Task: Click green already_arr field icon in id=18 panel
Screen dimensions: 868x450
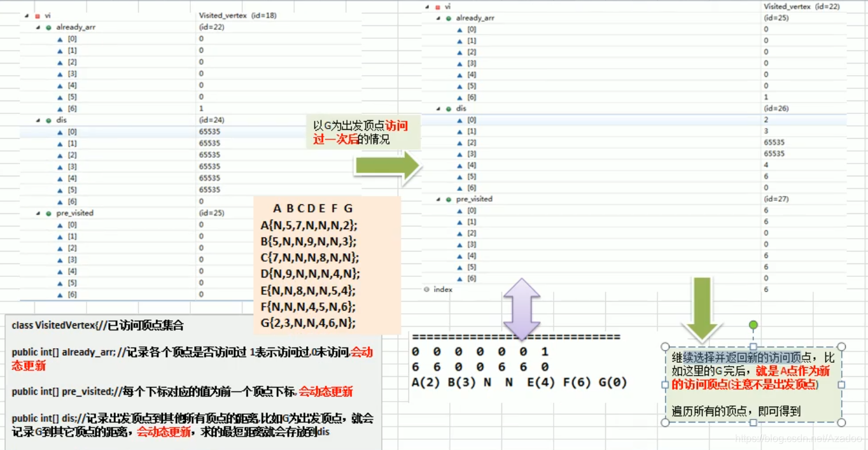Action: 49,27
